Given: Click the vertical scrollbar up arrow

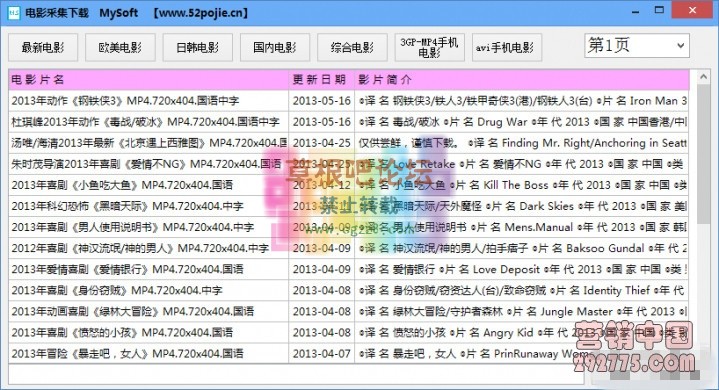Looking at the screenshot, I should tap(703, 77).
